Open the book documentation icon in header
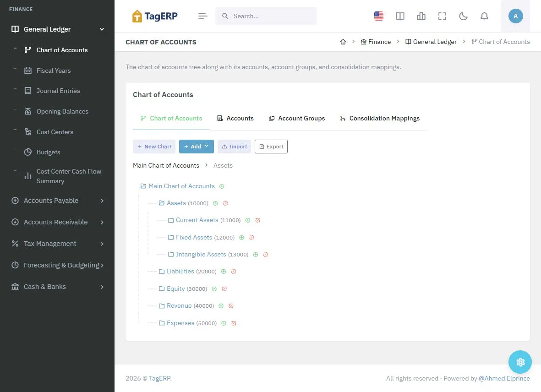This screenshot has height=392, width=541. (400, 16)
